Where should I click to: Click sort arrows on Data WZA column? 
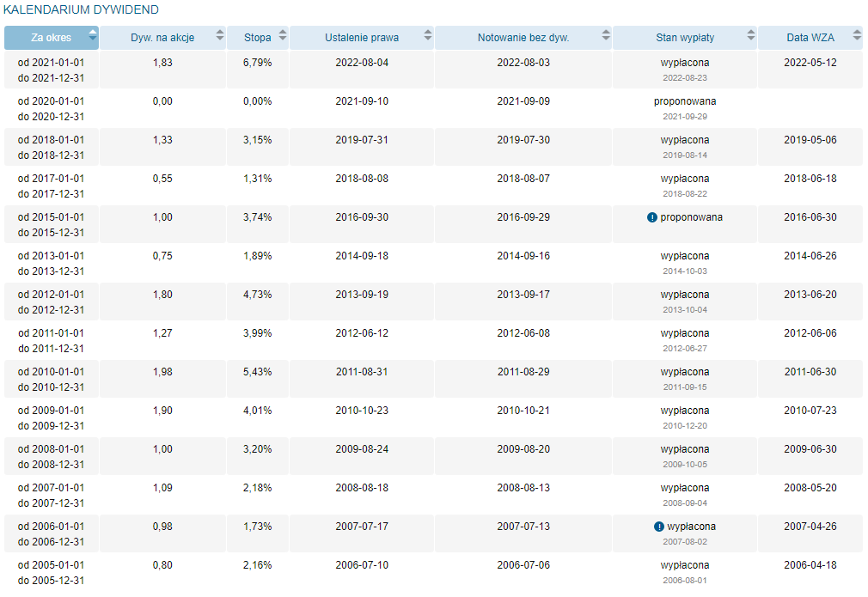click(x=857, y=35)
